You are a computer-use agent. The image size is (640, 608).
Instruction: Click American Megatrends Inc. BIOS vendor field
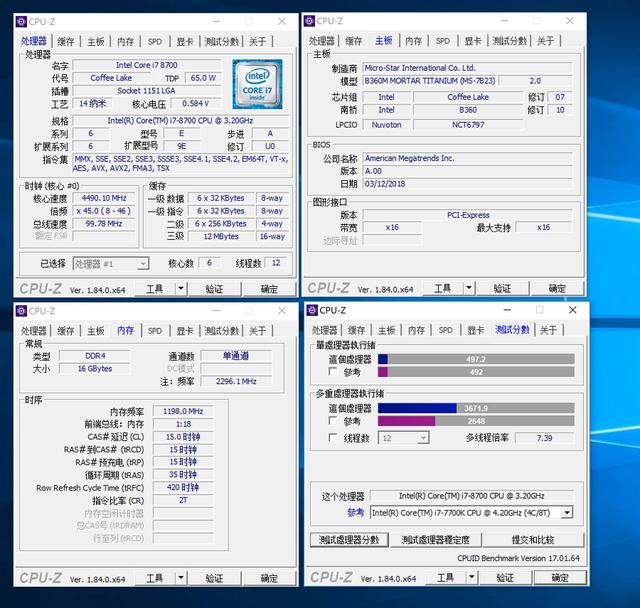point(468,158)
